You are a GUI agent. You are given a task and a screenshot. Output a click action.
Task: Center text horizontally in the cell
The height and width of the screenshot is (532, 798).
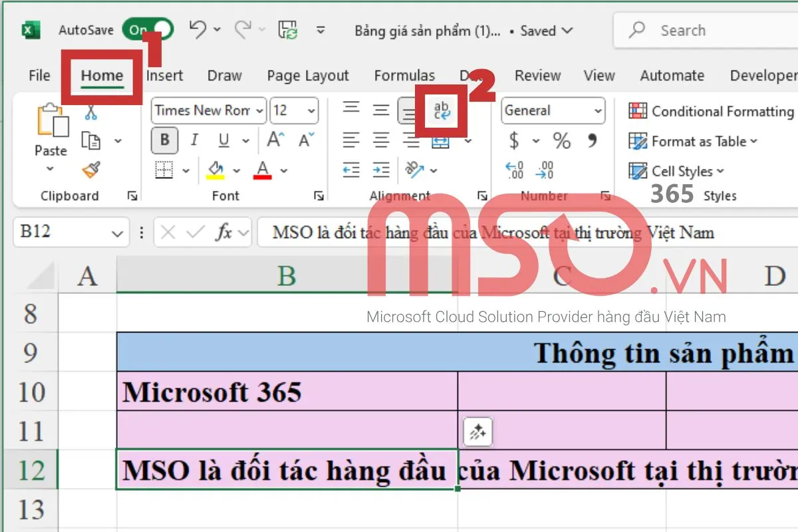[380, 140]
